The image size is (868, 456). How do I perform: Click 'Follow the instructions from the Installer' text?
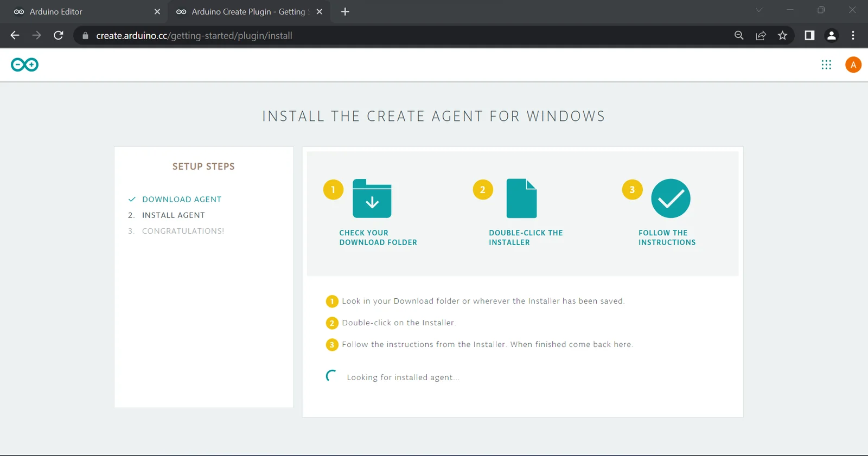click(487, 344)
